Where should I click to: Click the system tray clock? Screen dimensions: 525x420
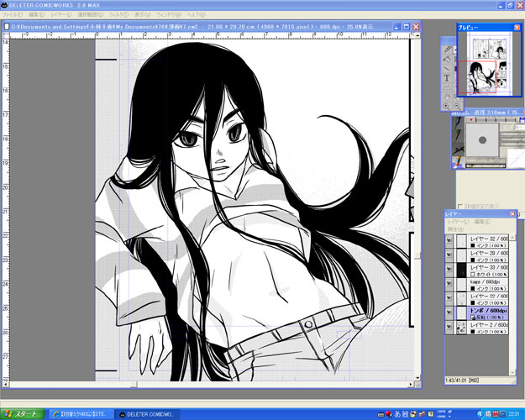coord(514,414)
